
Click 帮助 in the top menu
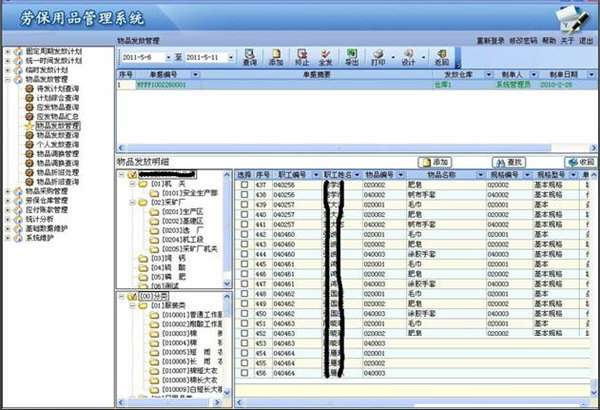coord(549,41)
